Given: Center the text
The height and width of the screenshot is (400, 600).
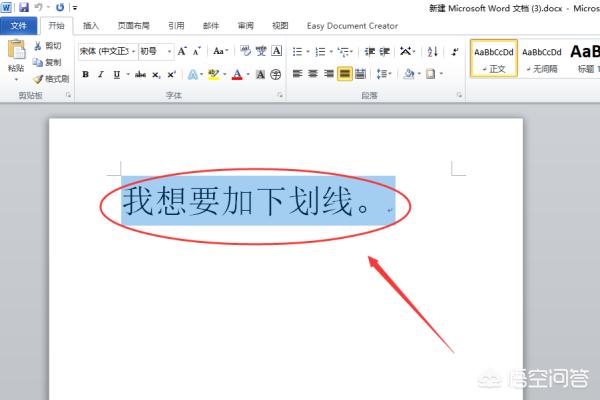Looking at the screenshot, I should (313, 73).
